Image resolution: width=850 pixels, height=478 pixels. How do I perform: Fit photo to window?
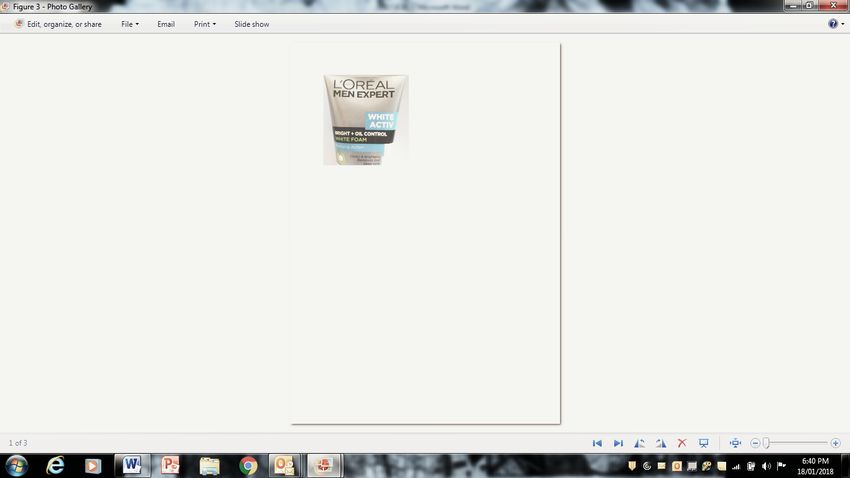point(735,443)
